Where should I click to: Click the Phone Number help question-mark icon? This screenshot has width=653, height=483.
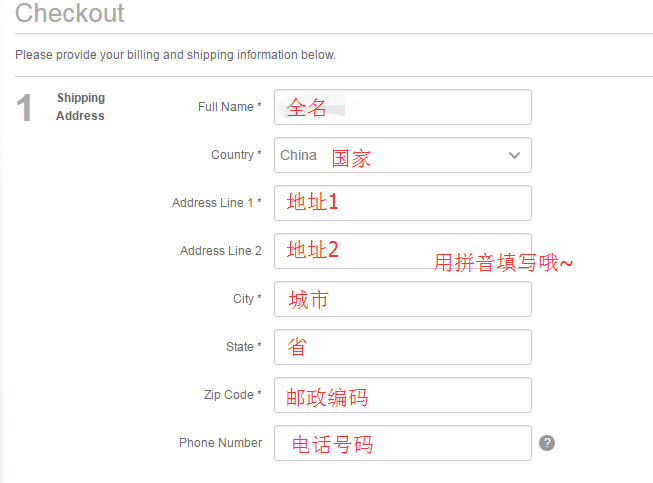547,443
